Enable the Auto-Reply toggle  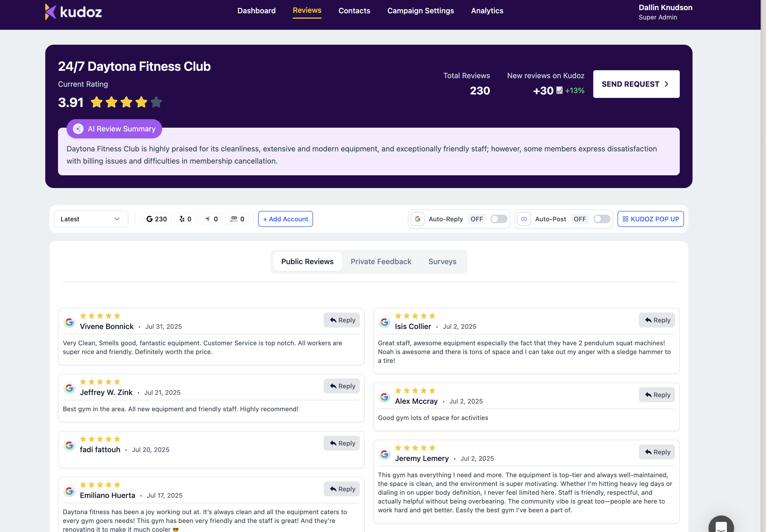point(498,219)
